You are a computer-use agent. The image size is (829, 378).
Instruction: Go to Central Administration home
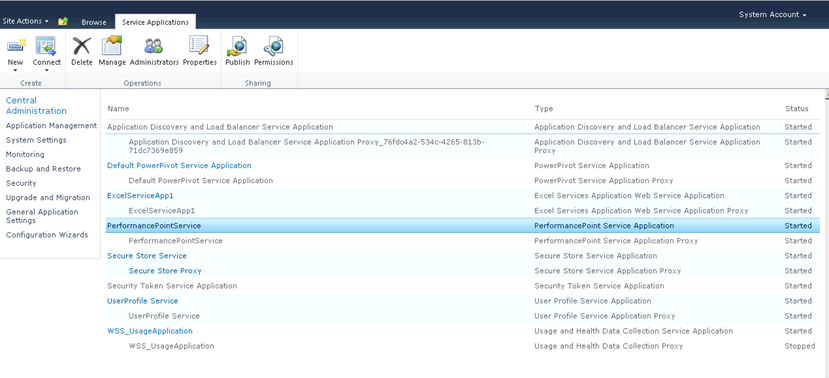pos(36,106)
